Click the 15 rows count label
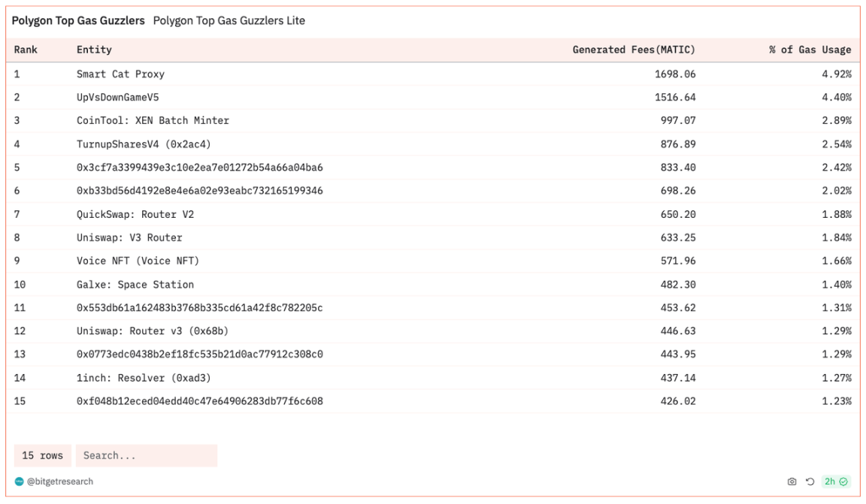866x504 pixels. point(43,455)
